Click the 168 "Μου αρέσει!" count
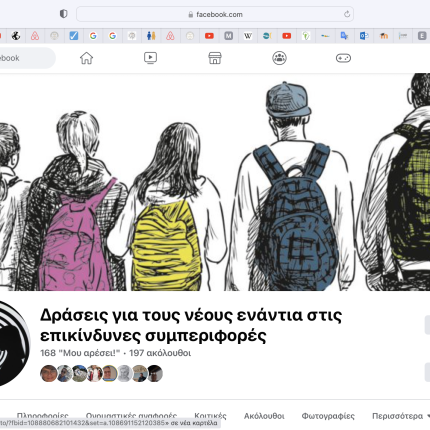430x430 pixels. (80, 353)
